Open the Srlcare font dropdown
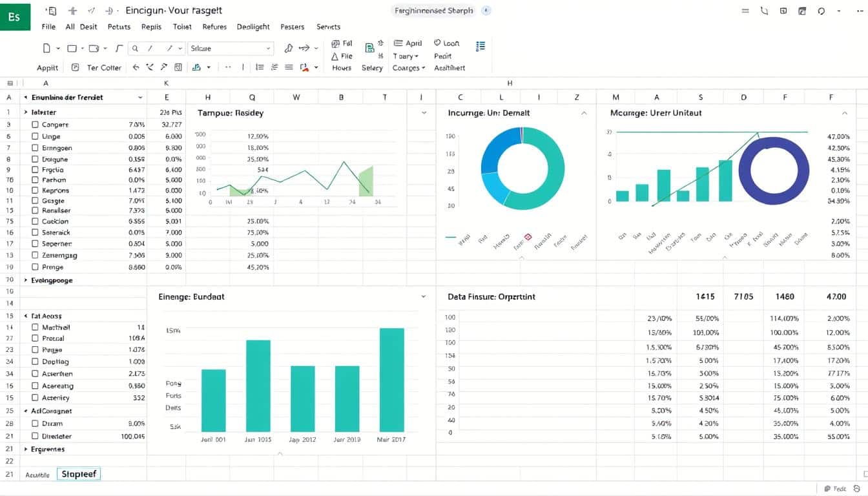The image size is (868, 496). [268, 48]
